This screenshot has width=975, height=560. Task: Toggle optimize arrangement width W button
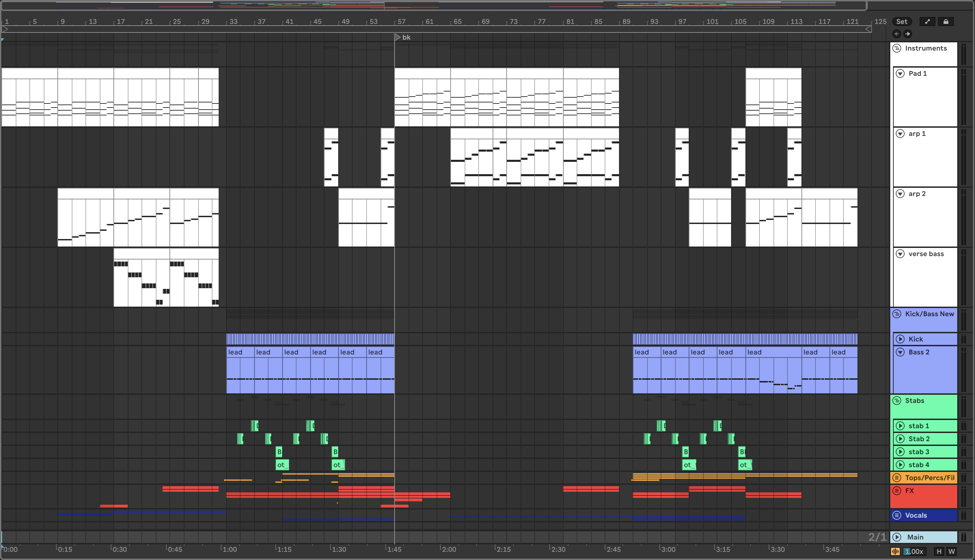click(x=951, y=551)
